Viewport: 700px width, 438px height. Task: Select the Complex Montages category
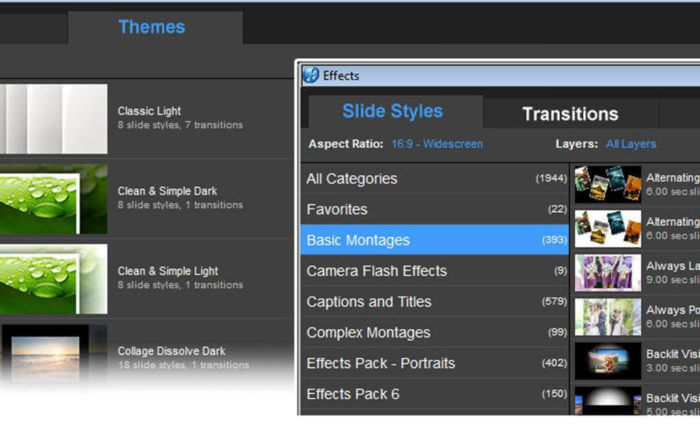coord(435,332)
